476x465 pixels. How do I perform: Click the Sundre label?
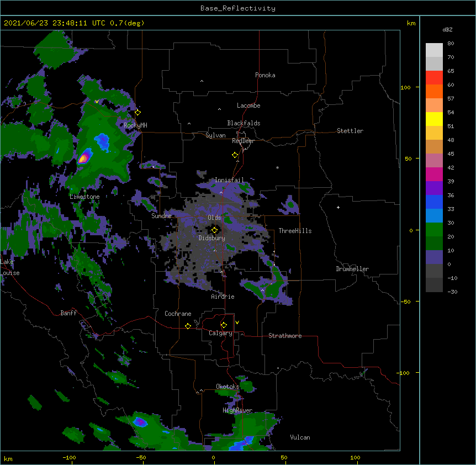tap(161, 216)
